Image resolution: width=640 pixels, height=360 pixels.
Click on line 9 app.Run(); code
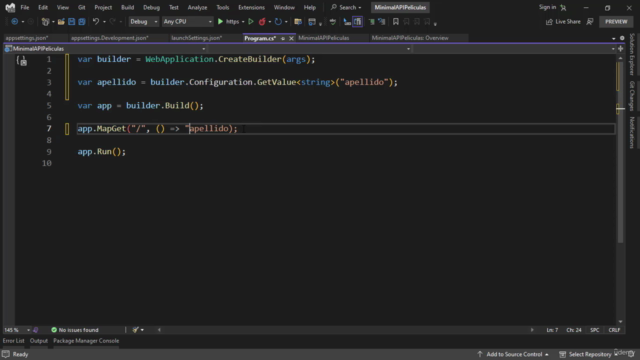tap(102, 151)
